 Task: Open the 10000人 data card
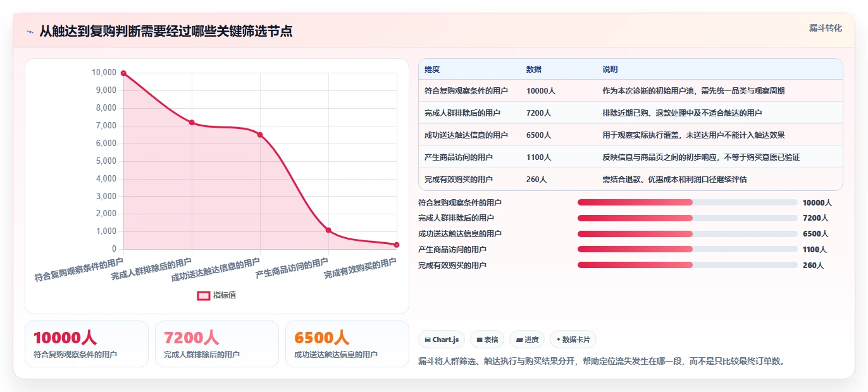click(x=87, y=344)
